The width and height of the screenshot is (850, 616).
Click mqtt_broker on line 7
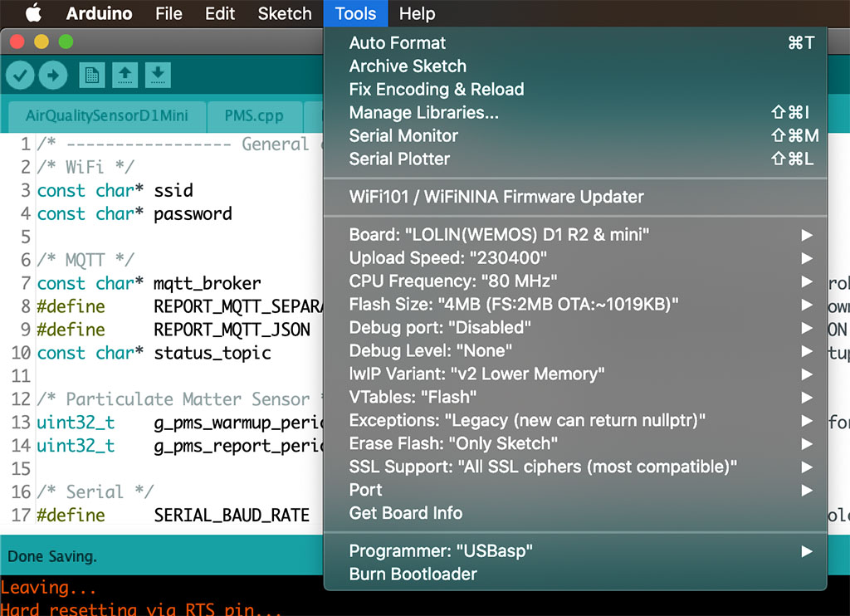[x=207, y=284]
